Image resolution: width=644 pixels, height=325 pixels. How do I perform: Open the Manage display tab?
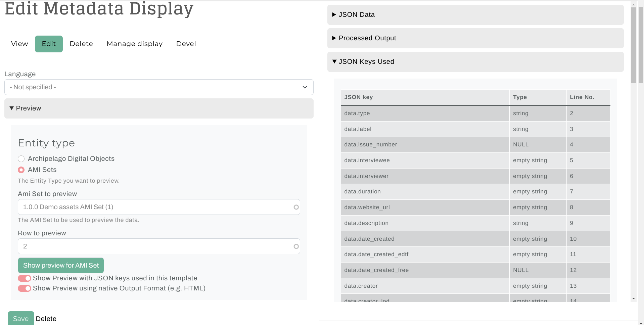pos(134,44)
